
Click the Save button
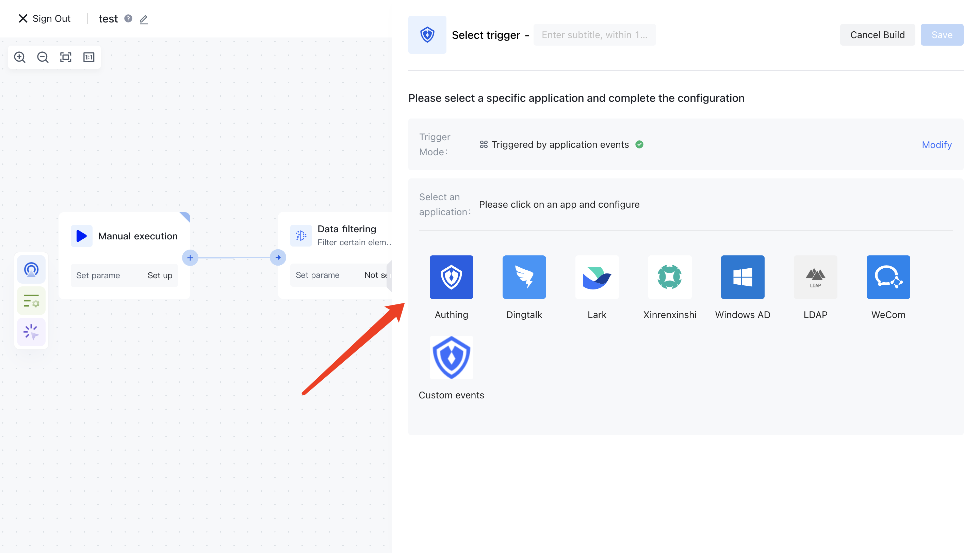942,35
